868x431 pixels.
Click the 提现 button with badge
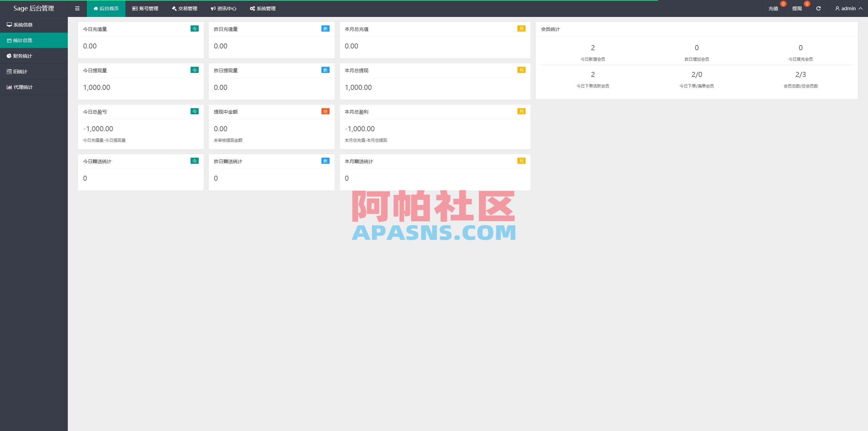tap(797, 8)
